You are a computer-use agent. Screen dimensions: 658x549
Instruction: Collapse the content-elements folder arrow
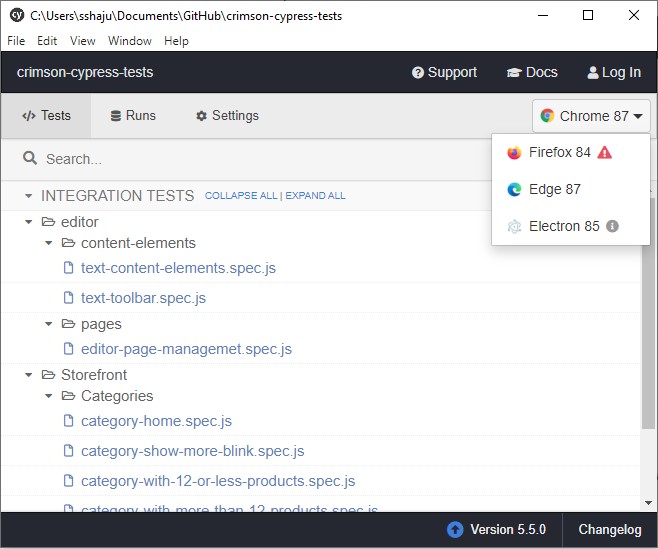pyautogui.click(x=49, y=243)
